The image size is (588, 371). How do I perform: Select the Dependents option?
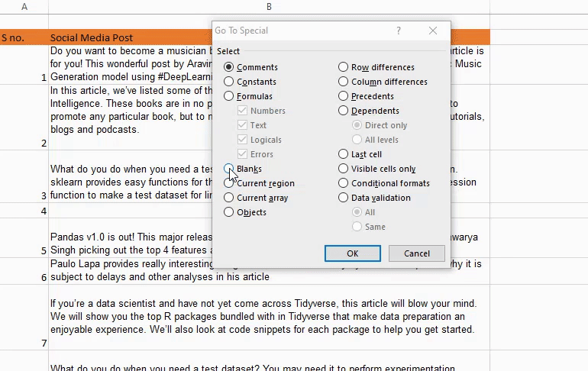coord(344,111)
